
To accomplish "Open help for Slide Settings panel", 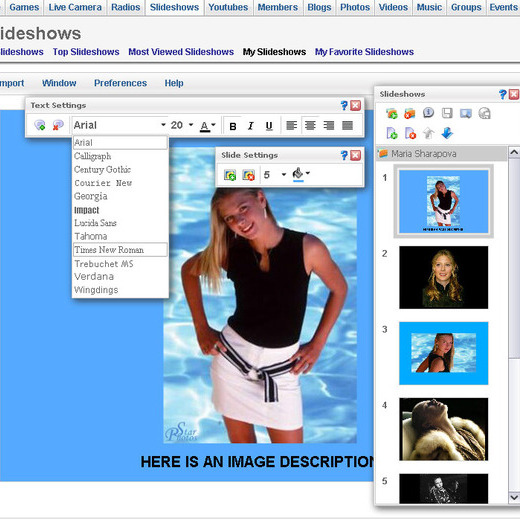I will click(344, 155).
